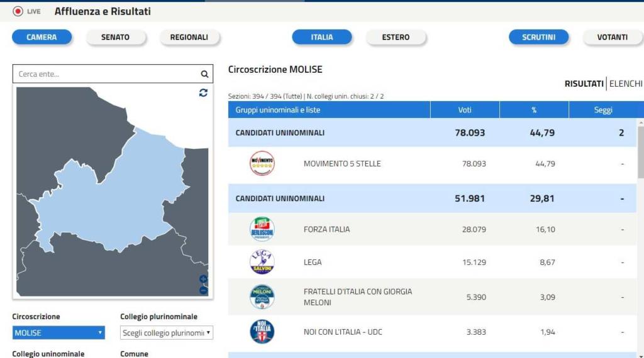The image size is (644, 358).
Task: Click the search magnifier icon
Action: tap(204, 74)
